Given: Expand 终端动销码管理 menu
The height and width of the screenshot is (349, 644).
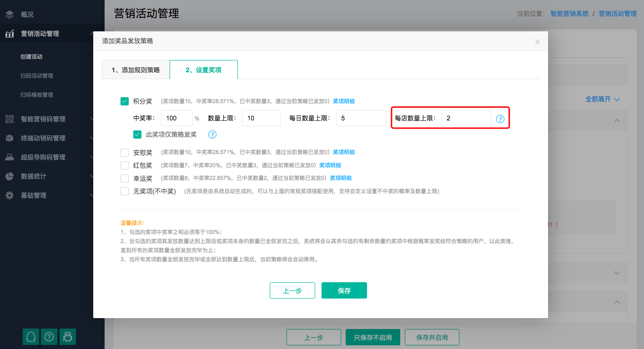Looking at the screenshot, I should [x=43, y=138].
